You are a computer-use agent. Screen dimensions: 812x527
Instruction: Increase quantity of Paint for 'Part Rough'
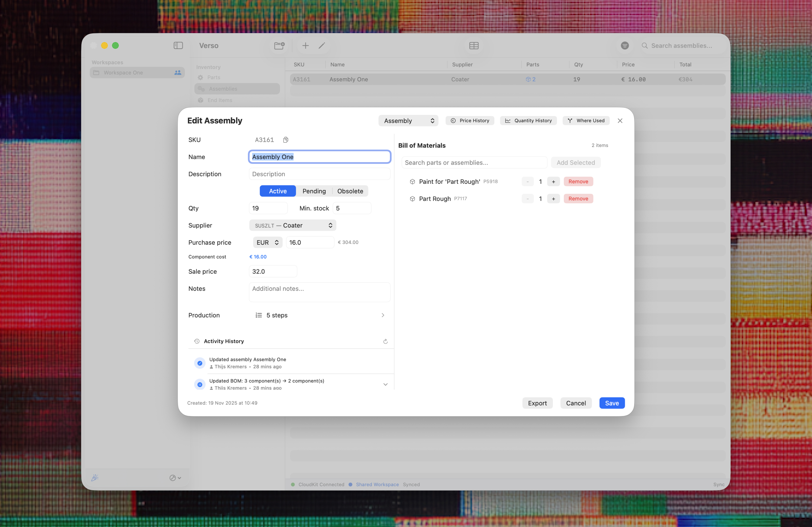coord(553,182)
